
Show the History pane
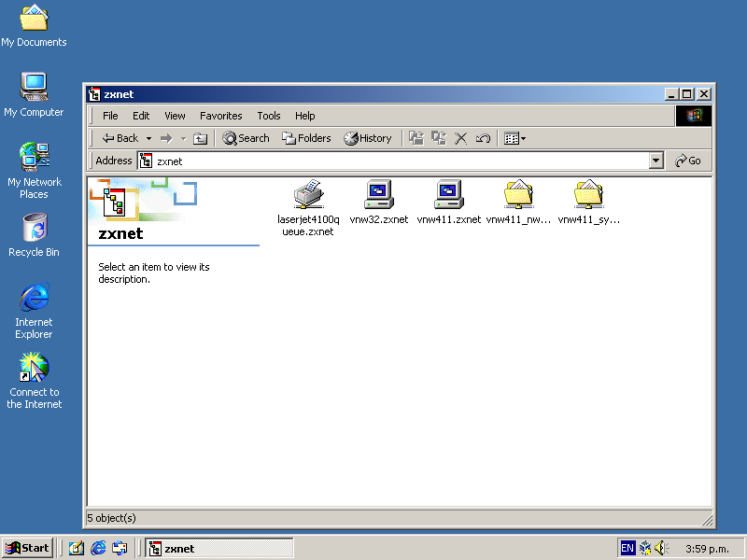(368, 138)
